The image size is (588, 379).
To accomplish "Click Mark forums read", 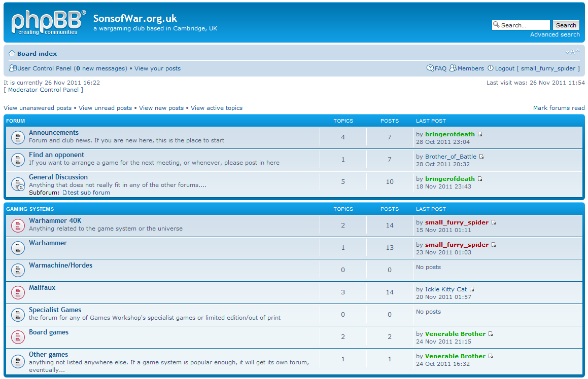I will click(x=559, y=108).
